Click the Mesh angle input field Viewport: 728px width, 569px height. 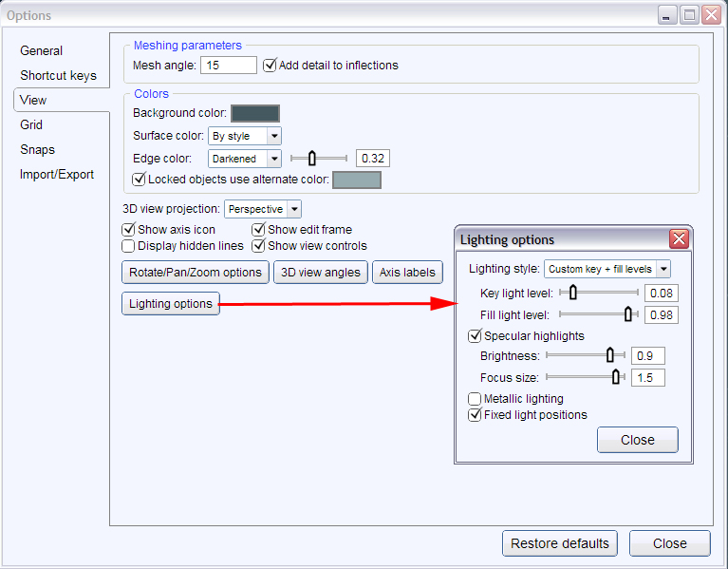click(229, 65)
